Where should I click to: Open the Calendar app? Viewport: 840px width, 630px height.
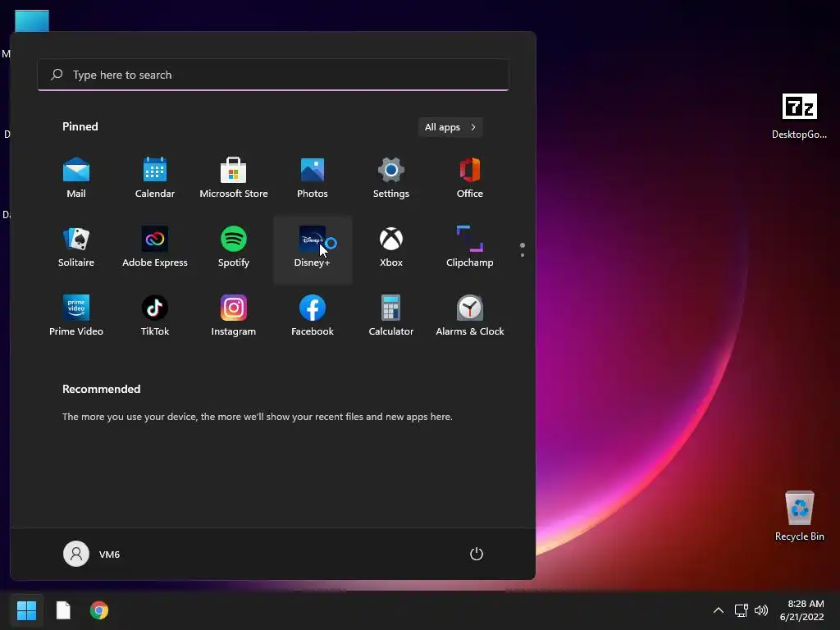click(x=155, y=178)
